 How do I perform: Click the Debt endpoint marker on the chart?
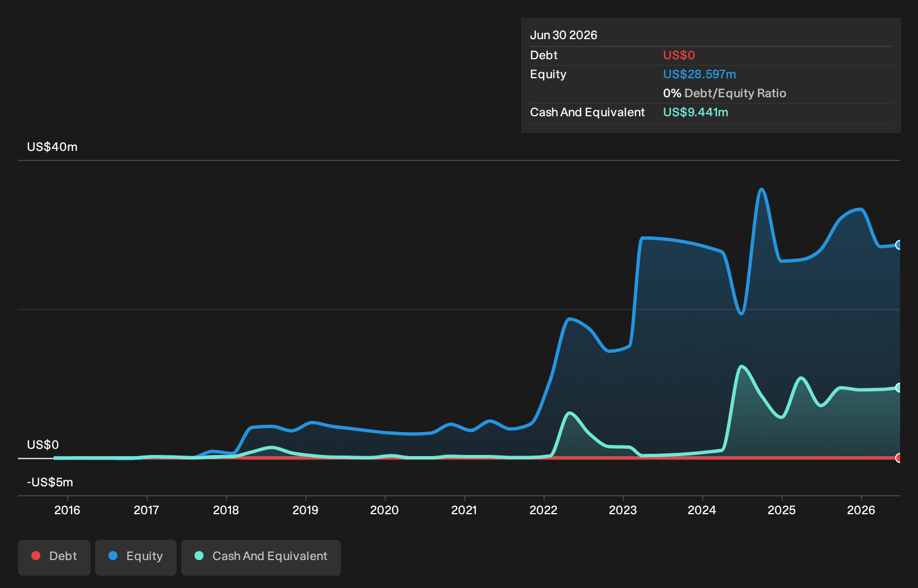[898, 458]
